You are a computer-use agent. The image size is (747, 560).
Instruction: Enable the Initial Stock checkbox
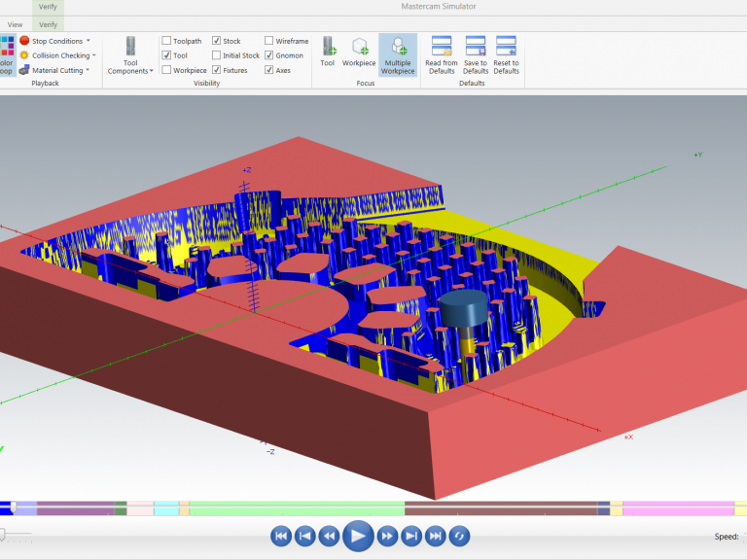coord(216,55)
